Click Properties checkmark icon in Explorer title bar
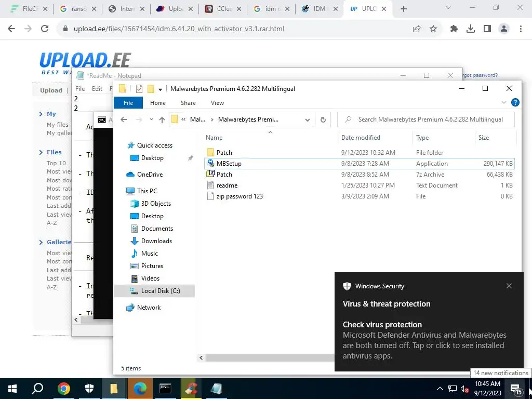 139,89
